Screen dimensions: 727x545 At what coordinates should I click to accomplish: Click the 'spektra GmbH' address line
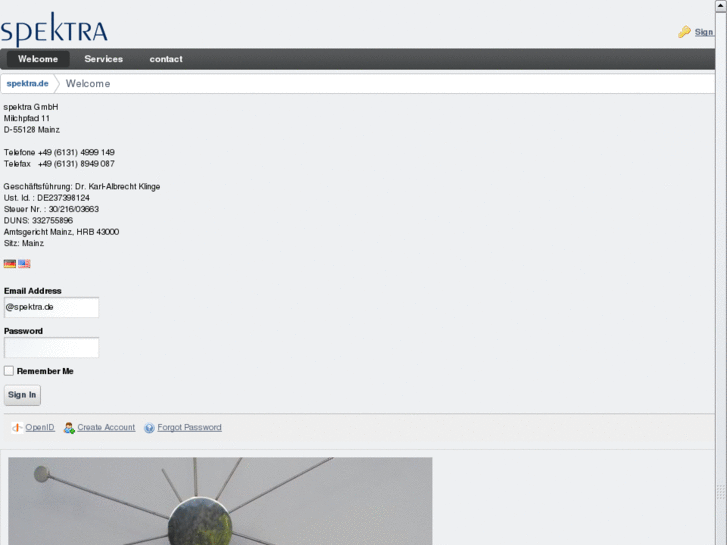pyautogui.click(x=31, y=107)
